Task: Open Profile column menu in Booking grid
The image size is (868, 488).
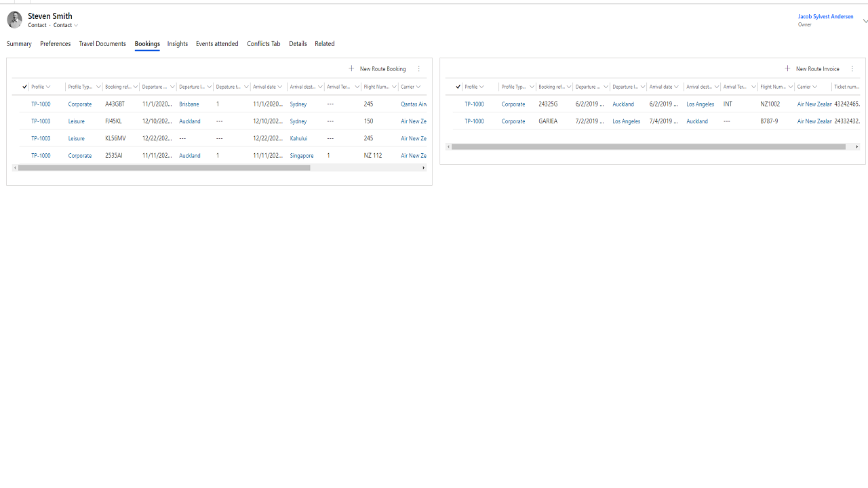Action: (48, 87)
